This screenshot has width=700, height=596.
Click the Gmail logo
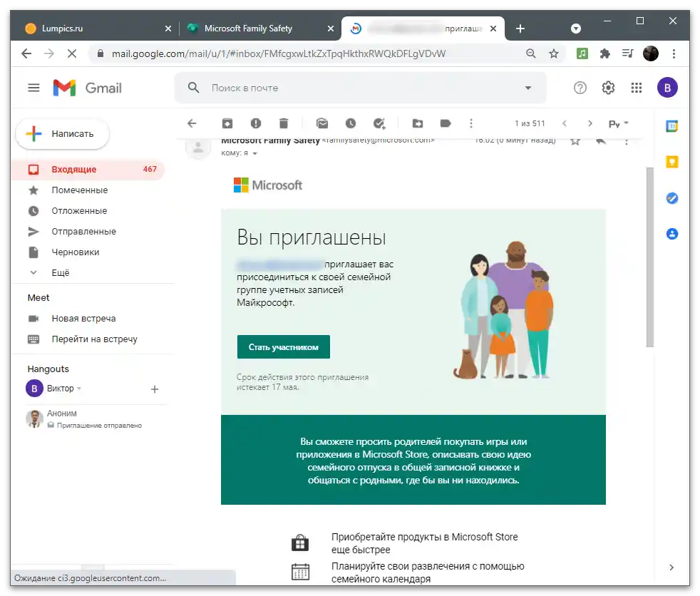click(88, 88)
